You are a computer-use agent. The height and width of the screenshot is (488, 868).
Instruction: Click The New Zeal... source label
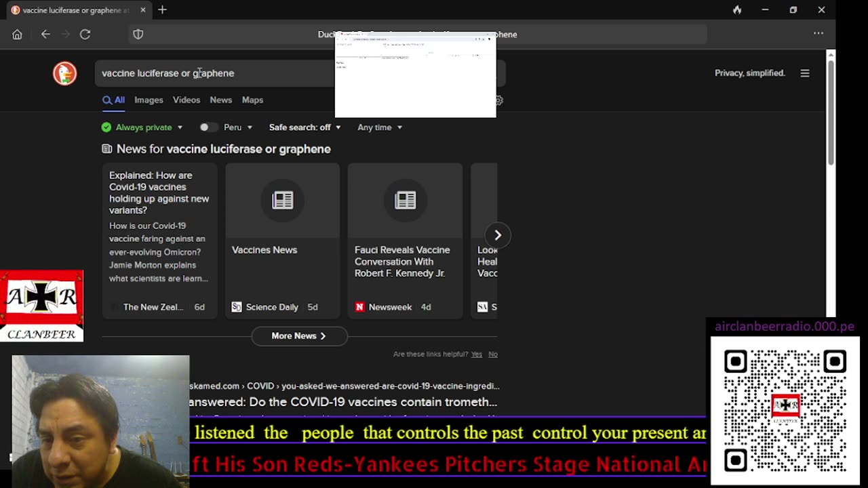click(153, 307)
